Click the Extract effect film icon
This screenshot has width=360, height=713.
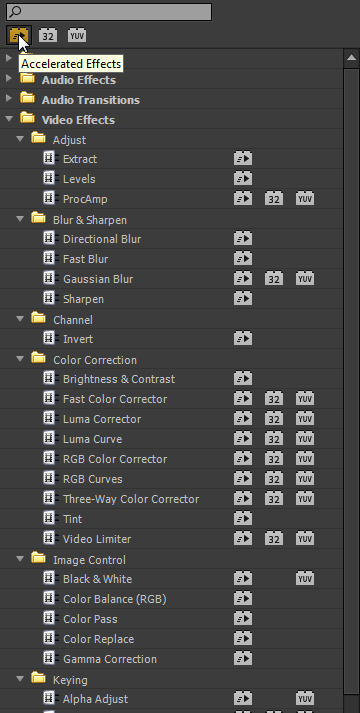(x=50, y=158)
